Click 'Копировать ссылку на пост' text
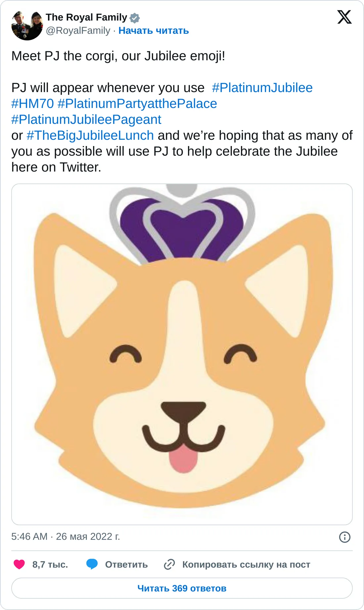The height and width of the screenshot is (610, 364). (x=246, y=565)
